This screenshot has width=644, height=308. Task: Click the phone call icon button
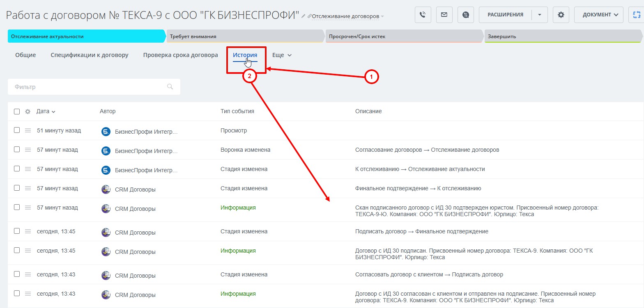423,15
